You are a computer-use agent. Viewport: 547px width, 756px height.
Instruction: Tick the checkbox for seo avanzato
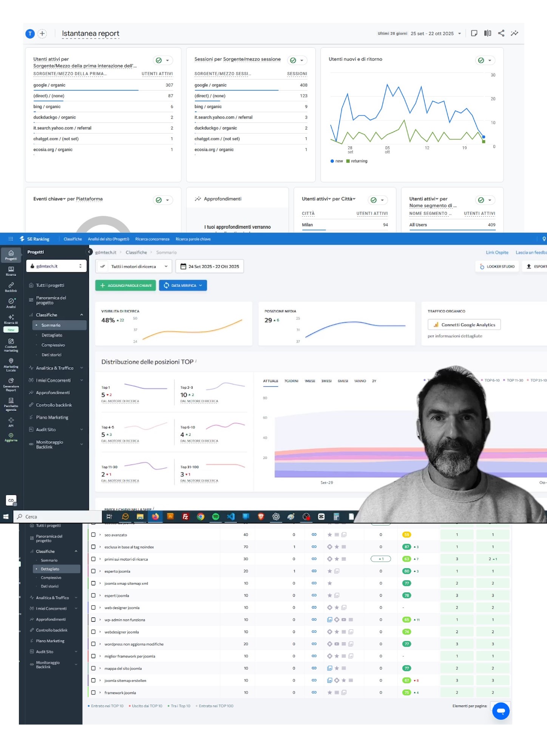(93, 535)
